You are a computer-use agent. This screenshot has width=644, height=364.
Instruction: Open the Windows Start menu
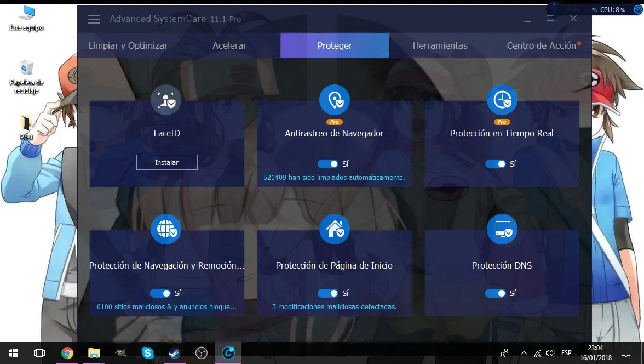(13, 353)
